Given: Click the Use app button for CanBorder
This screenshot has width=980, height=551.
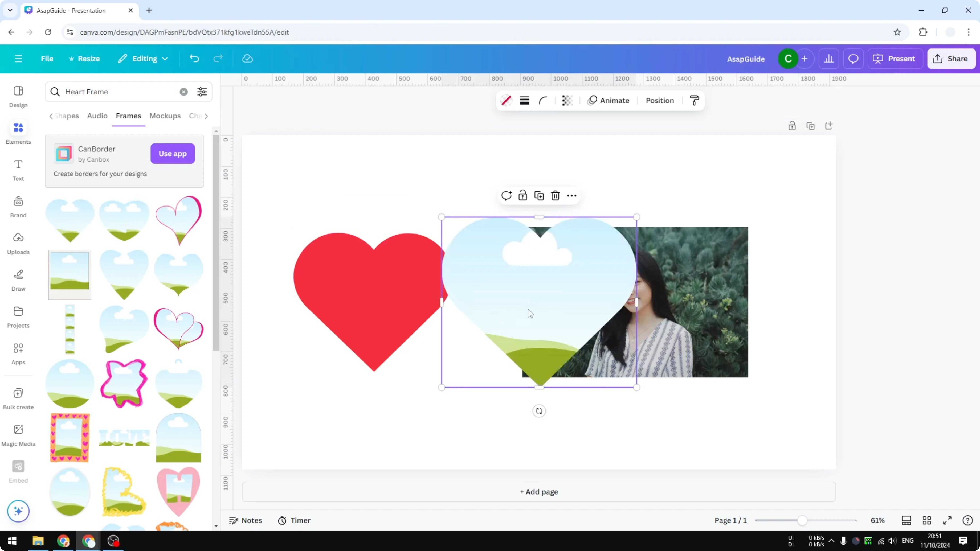Looking at the screenshot, I should coord(172,154).
